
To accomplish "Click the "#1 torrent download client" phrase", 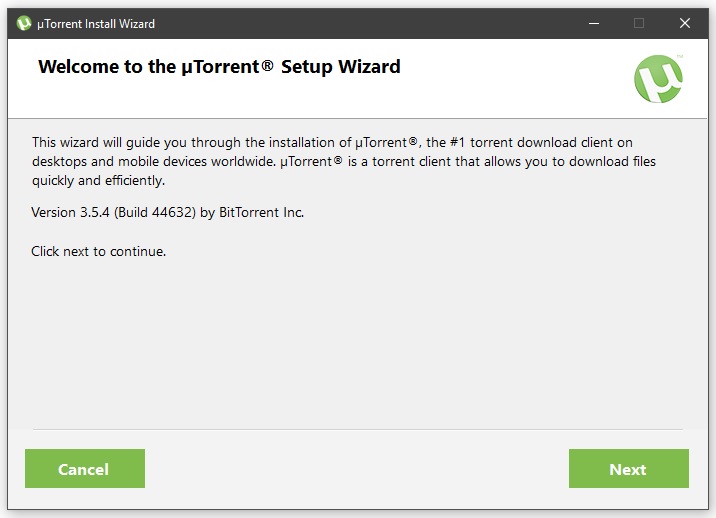I will [527, 143].
